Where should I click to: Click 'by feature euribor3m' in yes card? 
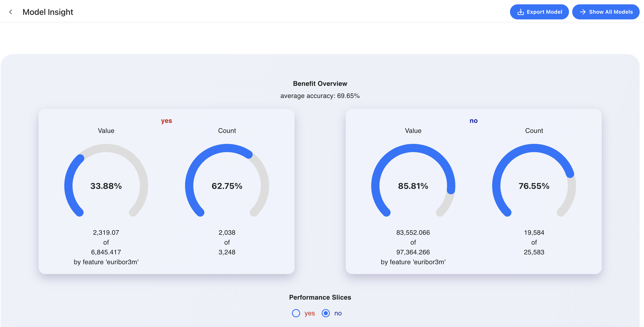coord(106,262)
